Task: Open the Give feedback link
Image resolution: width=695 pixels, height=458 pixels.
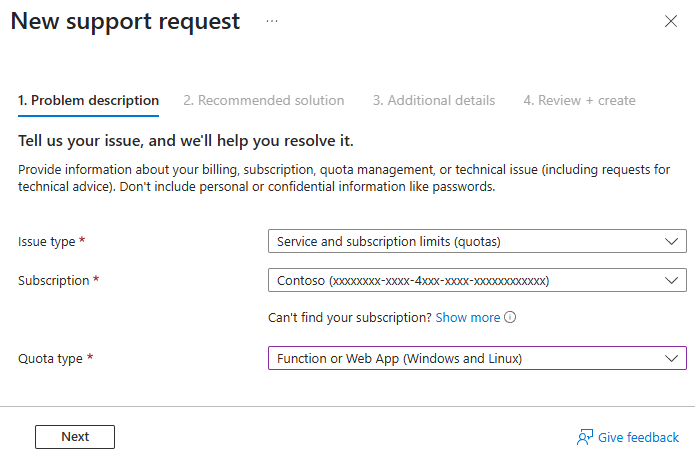Action: (638, 438)
